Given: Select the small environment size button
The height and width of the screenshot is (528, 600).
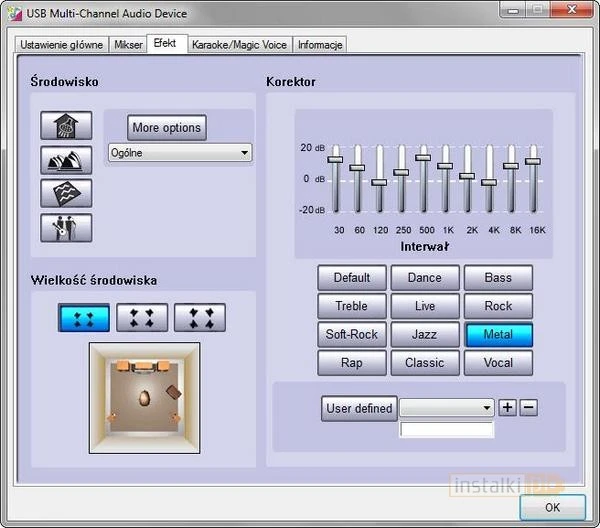Looking at the screenshot, I should coord(84,318).
